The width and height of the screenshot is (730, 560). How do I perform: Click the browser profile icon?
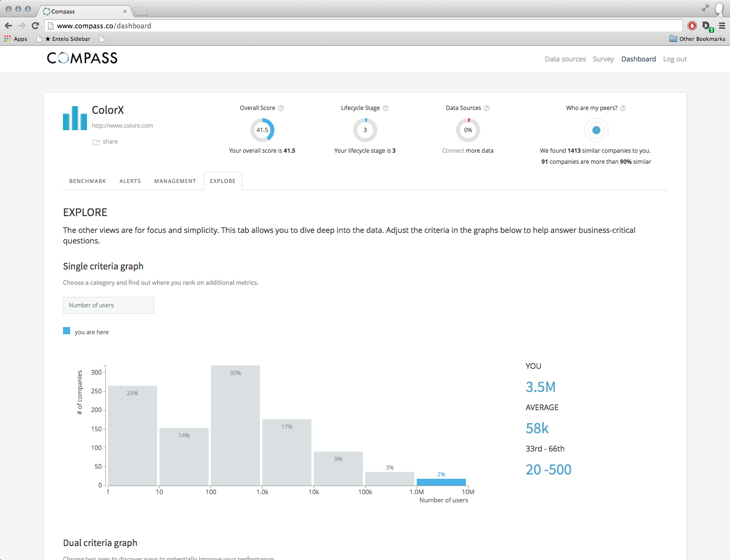pyautogui.click(x=719, y=9)
